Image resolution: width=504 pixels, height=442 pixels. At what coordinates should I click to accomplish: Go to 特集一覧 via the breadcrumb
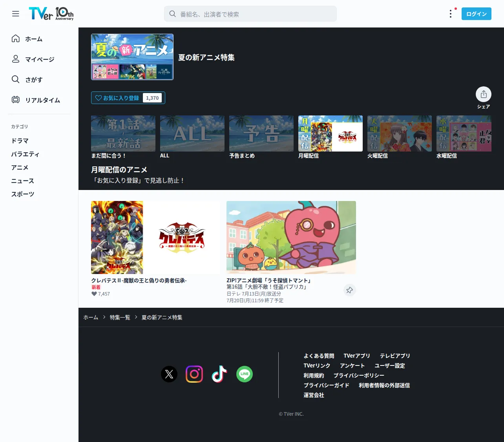pyautogui.click(x=120, y=317)
